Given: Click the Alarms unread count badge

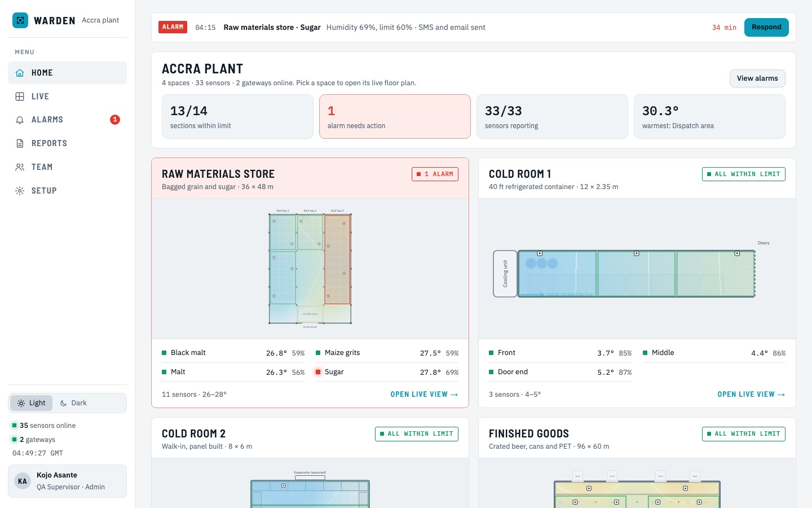Looking at the screenshot, I should coord(115,120).
